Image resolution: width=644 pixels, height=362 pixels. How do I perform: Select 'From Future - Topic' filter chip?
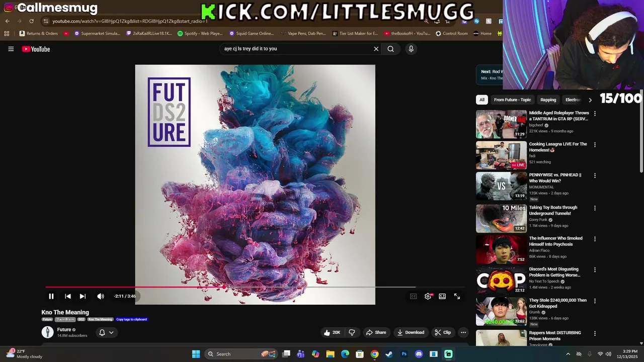tap(512, 100)
